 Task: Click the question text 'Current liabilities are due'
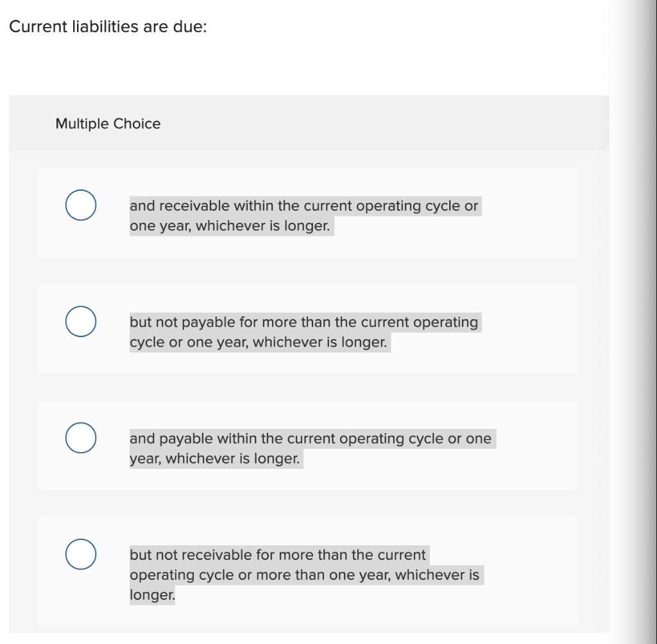click(x=108, y=26)
